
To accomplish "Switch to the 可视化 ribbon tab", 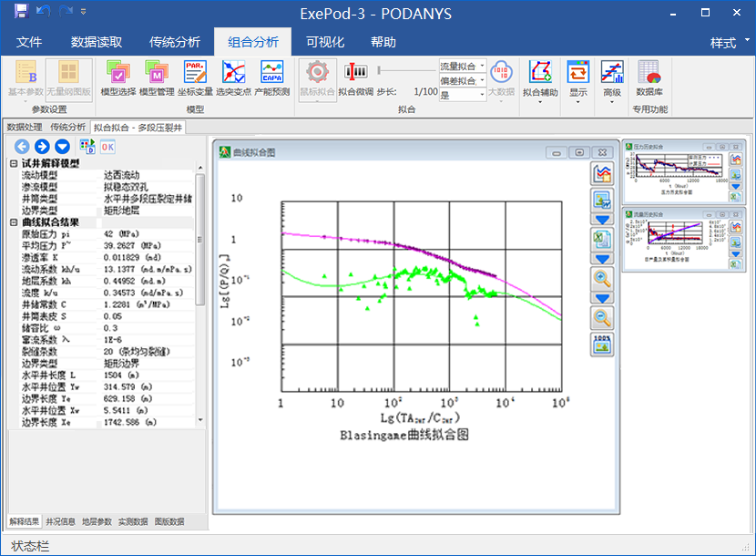I will point(325,42).
